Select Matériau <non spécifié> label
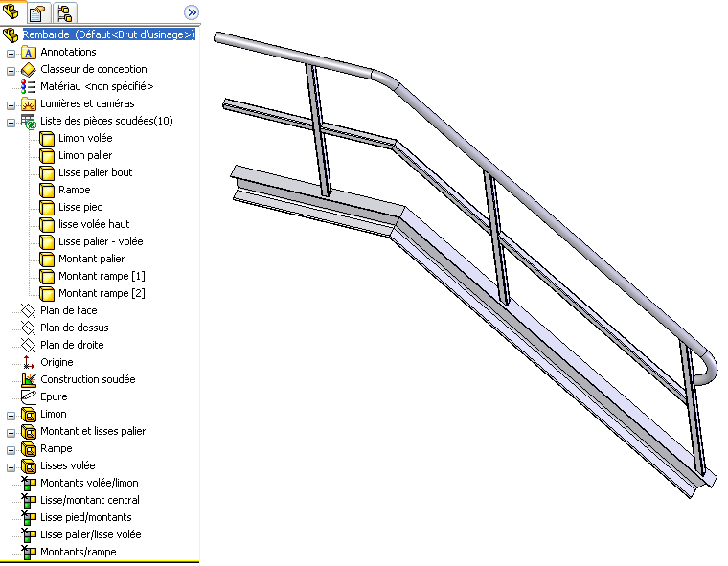The image size is (728, 566). click(97, 86)
